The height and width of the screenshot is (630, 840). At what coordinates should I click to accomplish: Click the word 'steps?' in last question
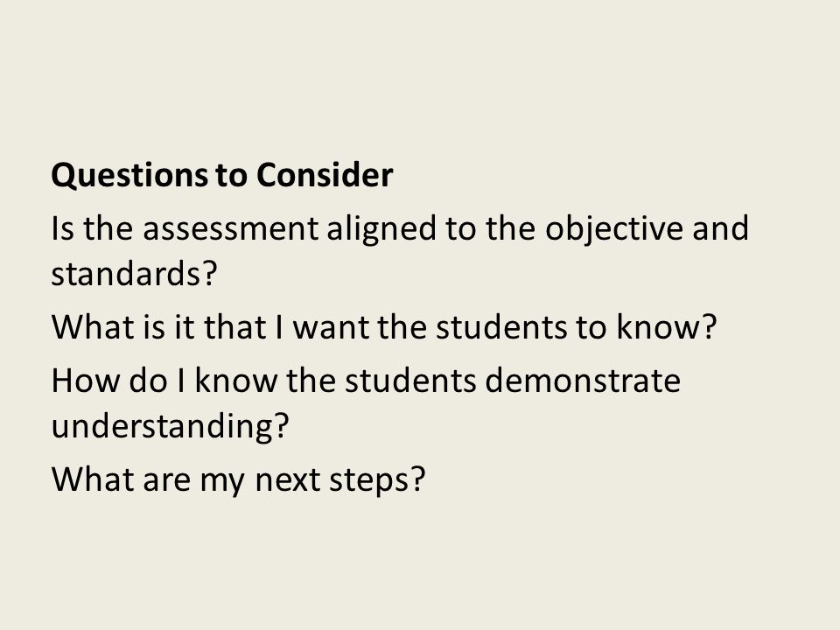377,481
